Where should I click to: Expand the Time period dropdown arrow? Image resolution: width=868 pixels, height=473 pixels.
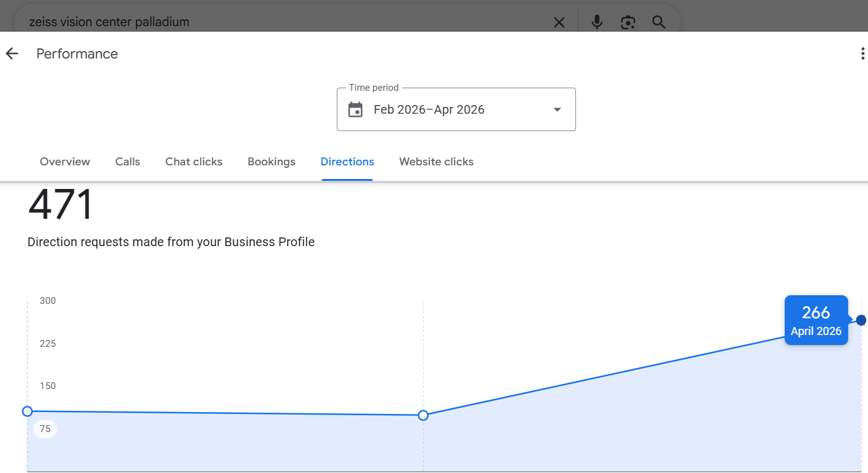pyautogui.click(x=557, y=110)
